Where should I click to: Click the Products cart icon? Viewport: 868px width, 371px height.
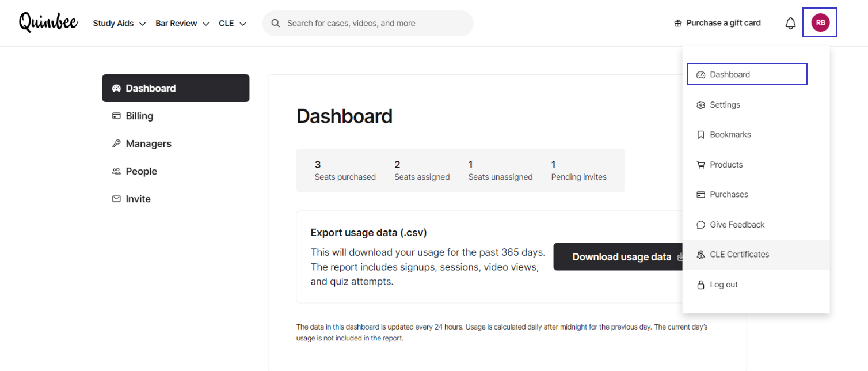(701, 165)
